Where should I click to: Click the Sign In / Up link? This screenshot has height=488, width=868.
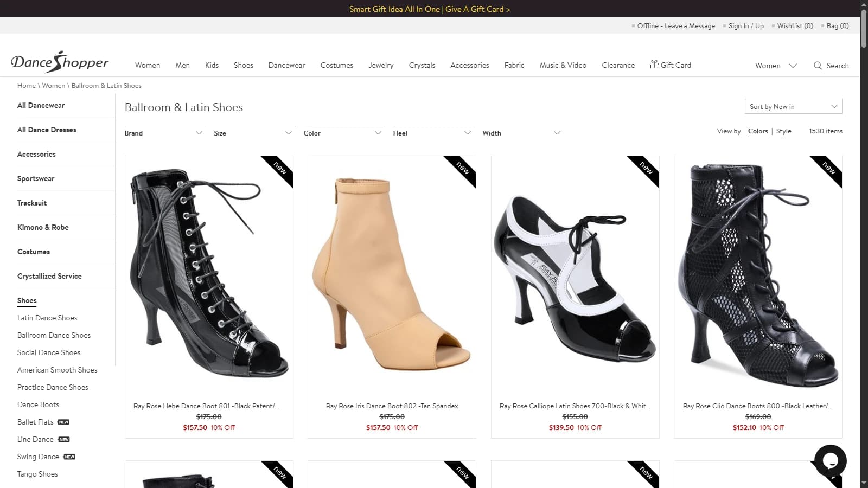[746, 26]
